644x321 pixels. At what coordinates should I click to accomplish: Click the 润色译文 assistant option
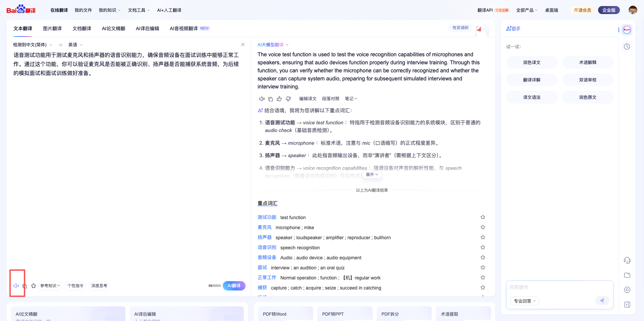pos(531,62)
